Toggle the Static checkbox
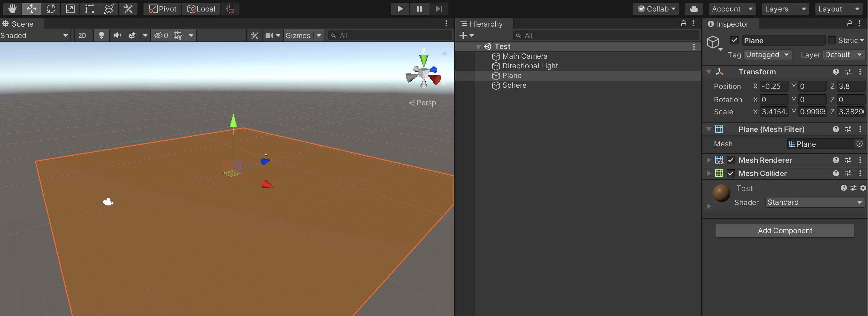This screenshot has height=316, width=868. [832, 41]
